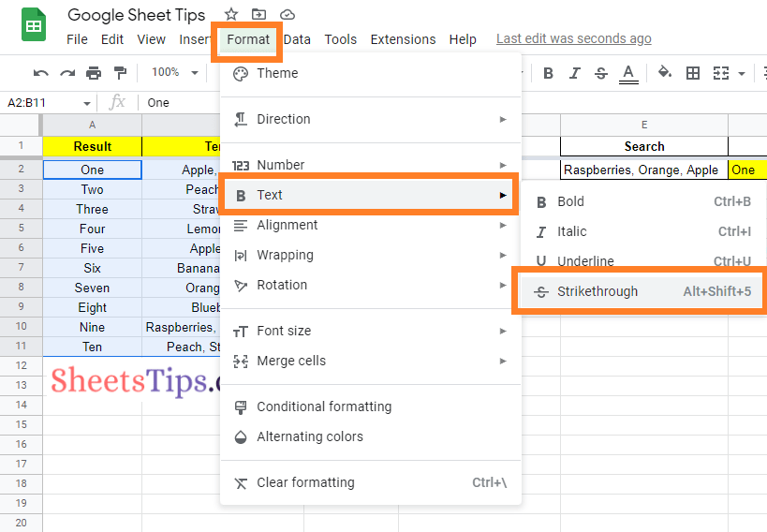
Task: Select the cell containing Ten
Action: pos(93,347)
